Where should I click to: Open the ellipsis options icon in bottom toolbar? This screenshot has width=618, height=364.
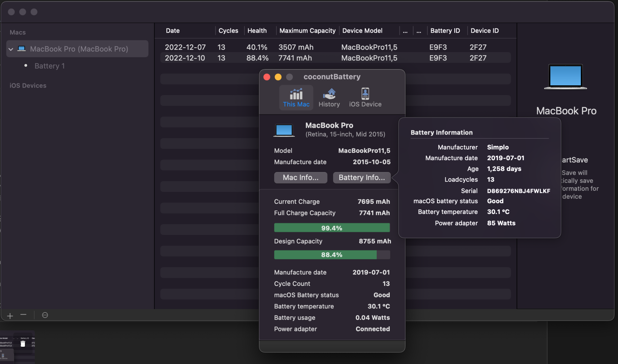(x=44, y=315)
